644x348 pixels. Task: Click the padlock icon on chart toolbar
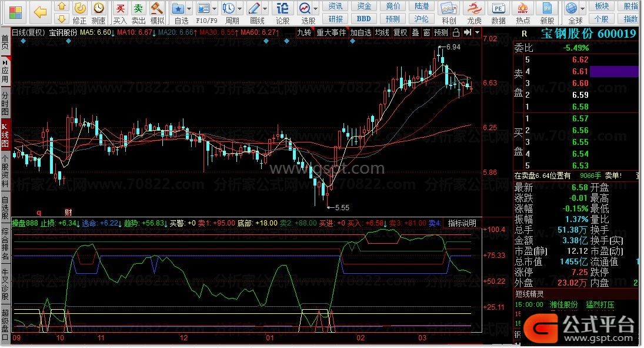[456, 32]
